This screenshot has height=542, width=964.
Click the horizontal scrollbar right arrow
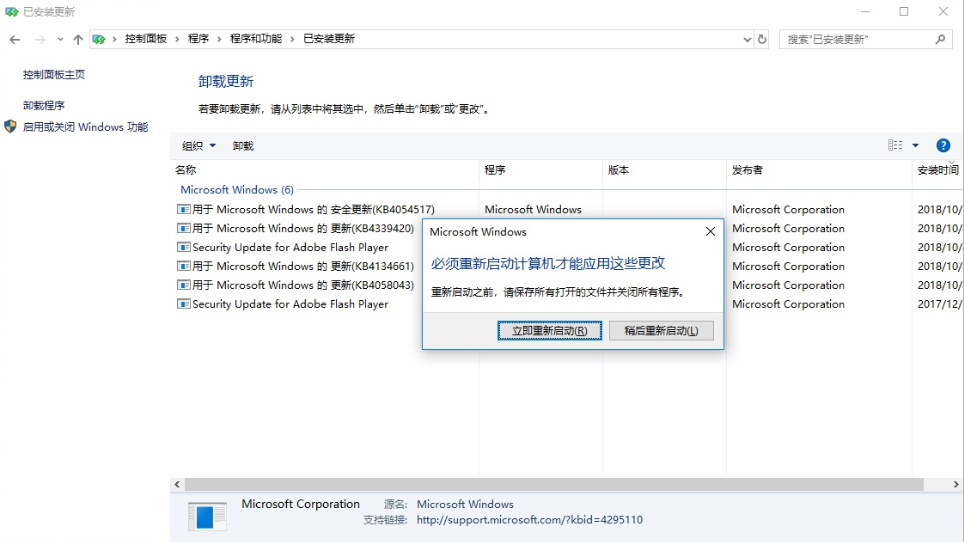956,484
